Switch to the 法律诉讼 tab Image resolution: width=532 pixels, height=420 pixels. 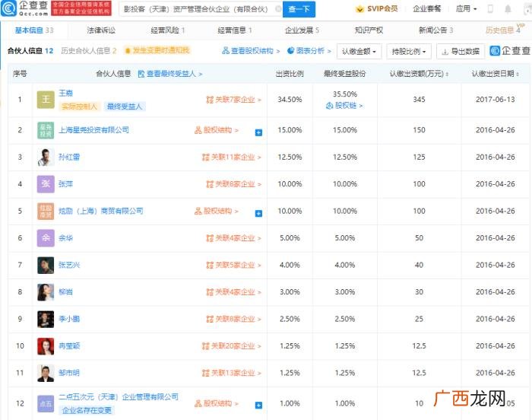click(101, 30)
